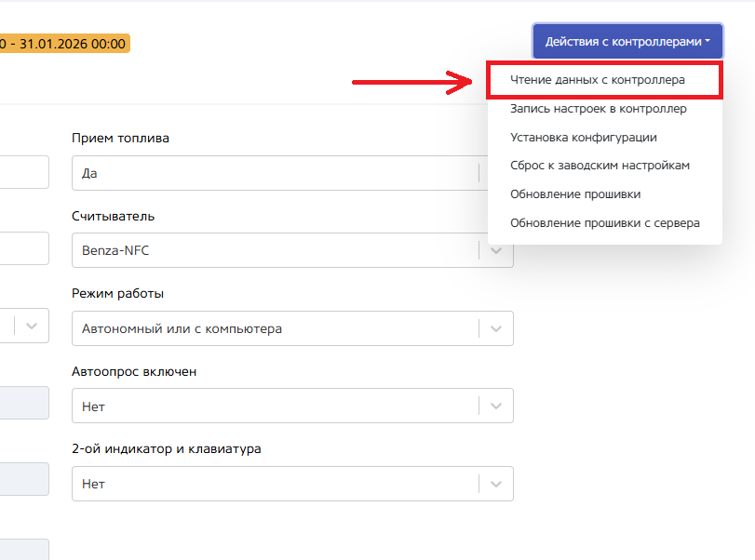Click the Benza-NFC reader value field
The image size is (755, 560).
pos(275,250)
